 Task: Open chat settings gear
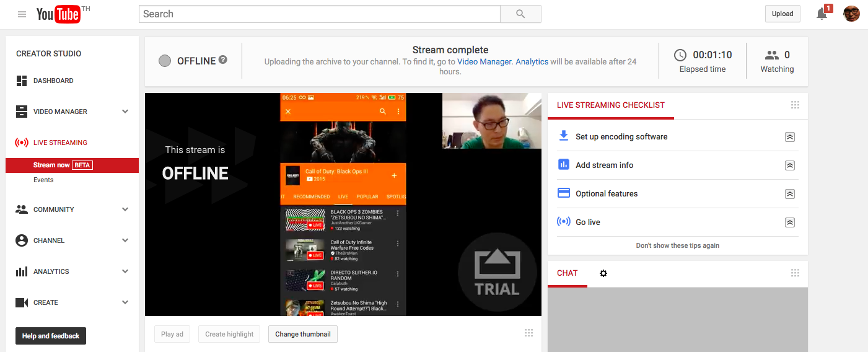point(603,273)
